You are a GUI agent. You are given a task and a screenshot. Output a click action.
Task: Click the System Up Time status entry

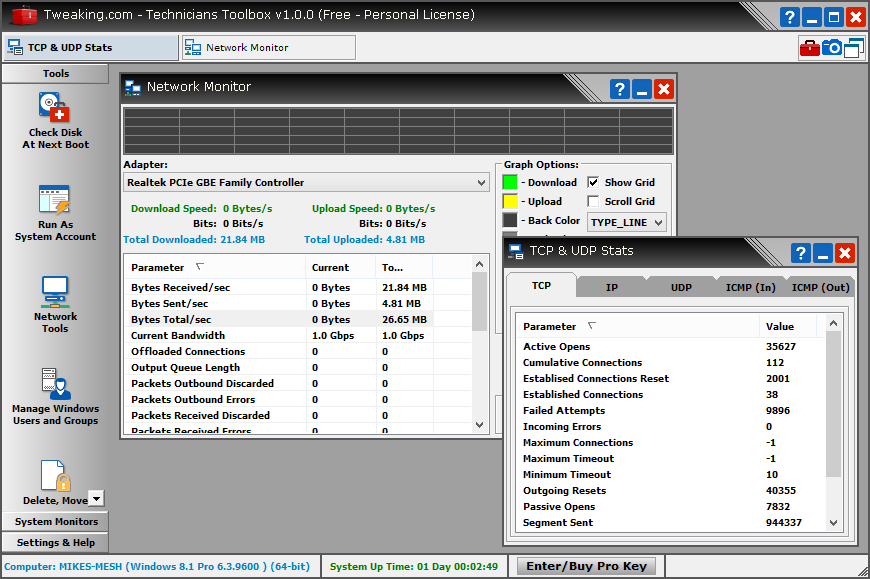click(x=414, y=567)
